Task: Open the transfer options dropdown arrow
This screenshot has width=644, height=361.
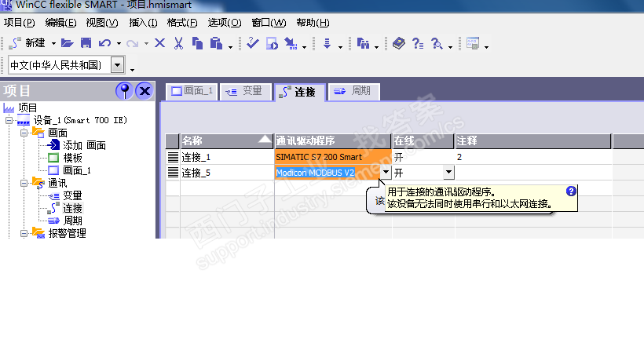Action: click(305, 47)
